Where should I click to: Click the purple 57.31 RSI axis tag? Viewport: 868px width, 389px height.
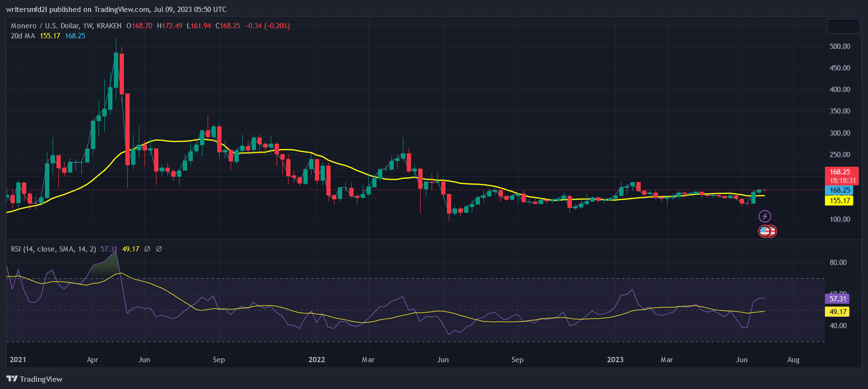coord(837,298)
